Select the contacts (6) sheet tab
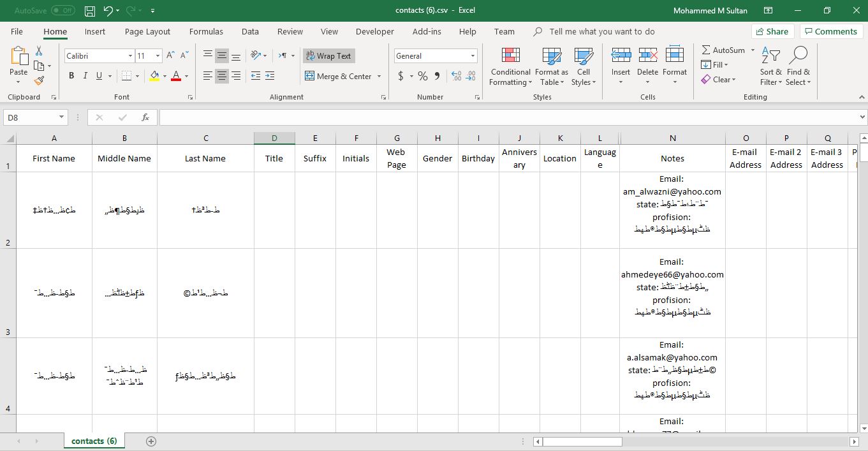Viewport: 868px width, 451px height. pyautogui.click(x=94, y=441)
